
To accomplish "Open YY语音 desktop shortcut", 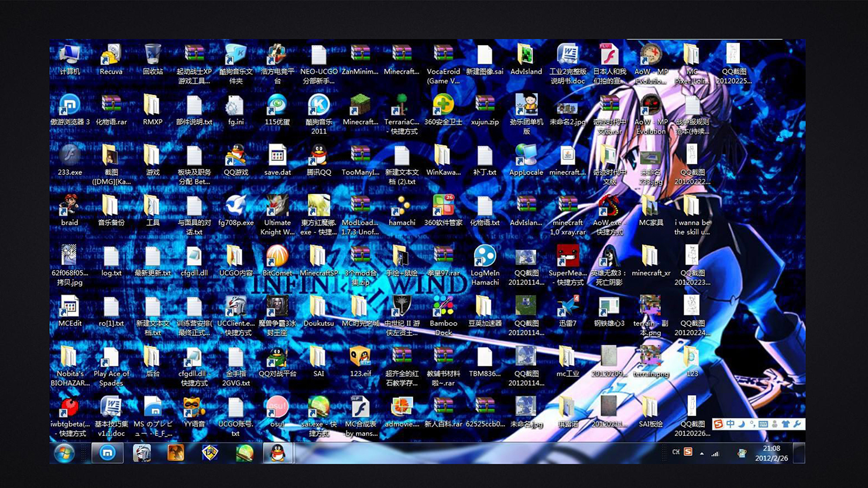I will [x=194, y=412].
